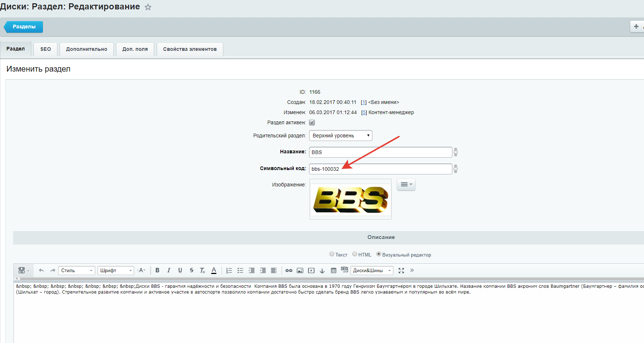Viewport: 644px width, 343px height.
Task: Insert table in editor
Action: (333, 270)
